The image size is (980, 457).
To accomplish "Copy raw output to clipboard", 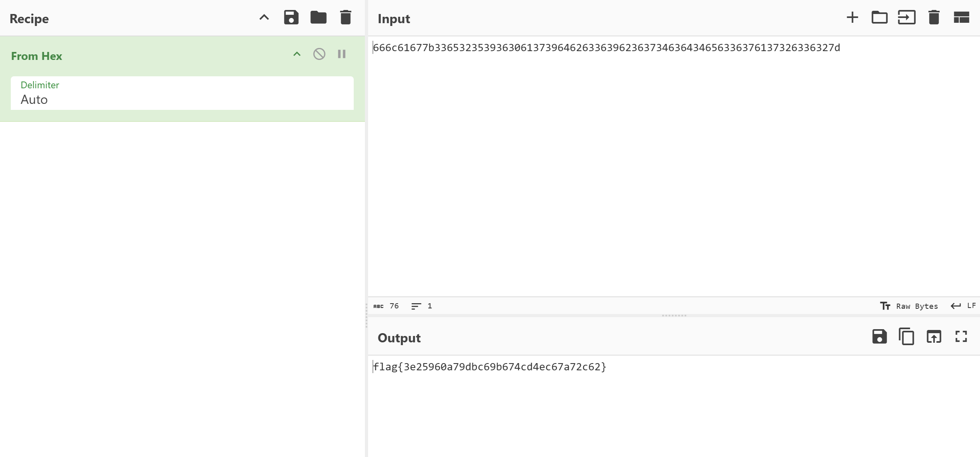I will [906, 337].
